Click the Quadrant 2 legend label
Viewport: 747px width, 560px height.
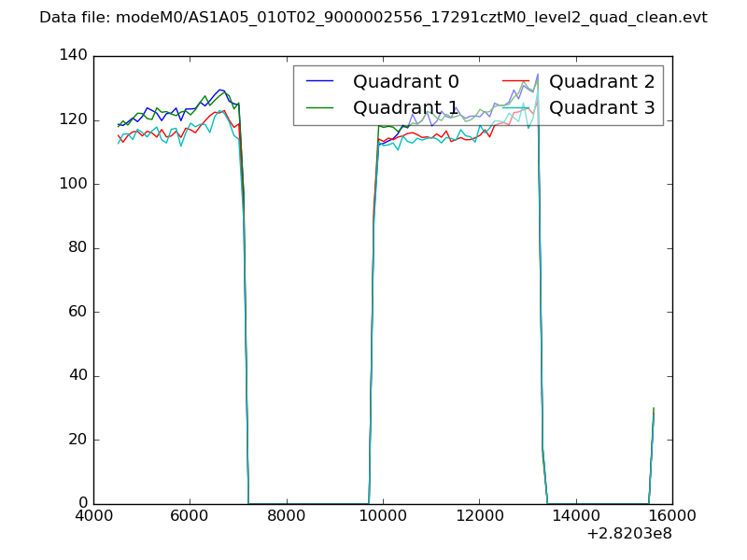pos(601,81)
